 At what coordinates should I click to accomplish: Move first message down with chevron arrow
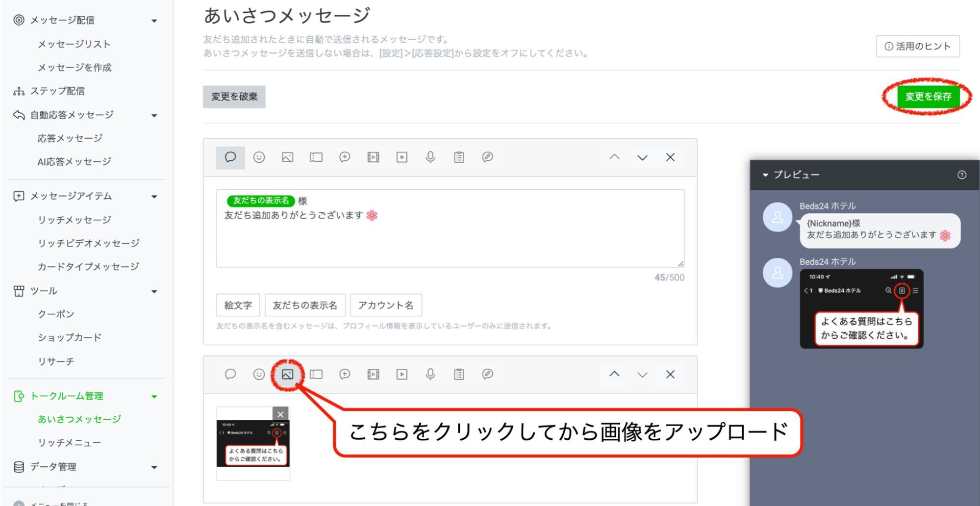pos(642,157)
